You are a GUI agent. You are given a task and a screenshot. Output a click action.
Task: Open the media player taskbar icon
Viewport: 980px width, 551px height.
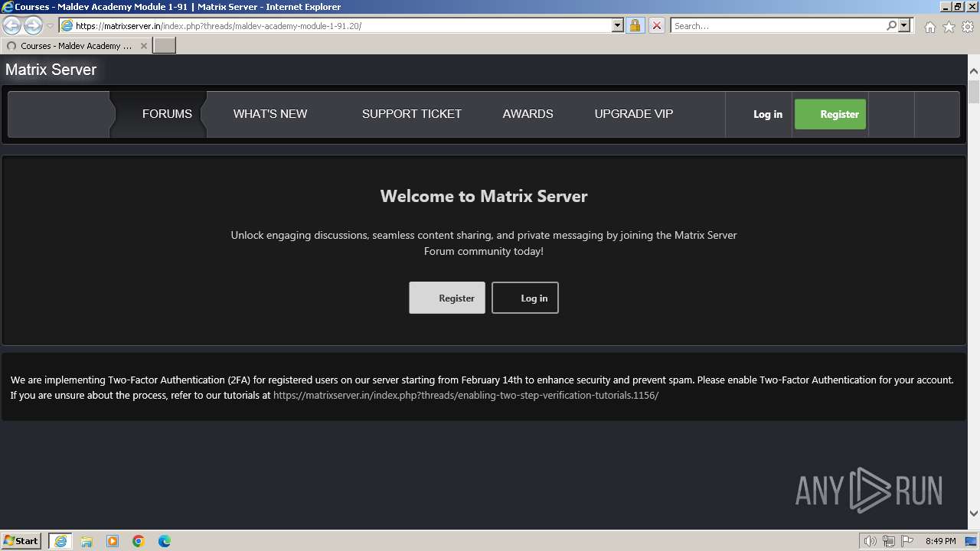tap(113, 541)
